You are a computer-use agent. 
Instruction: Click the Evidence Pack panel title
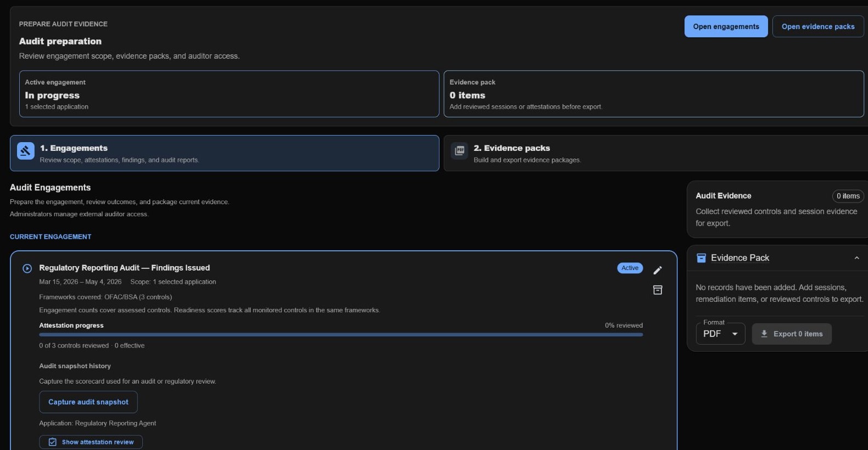[x=740, y=258]
